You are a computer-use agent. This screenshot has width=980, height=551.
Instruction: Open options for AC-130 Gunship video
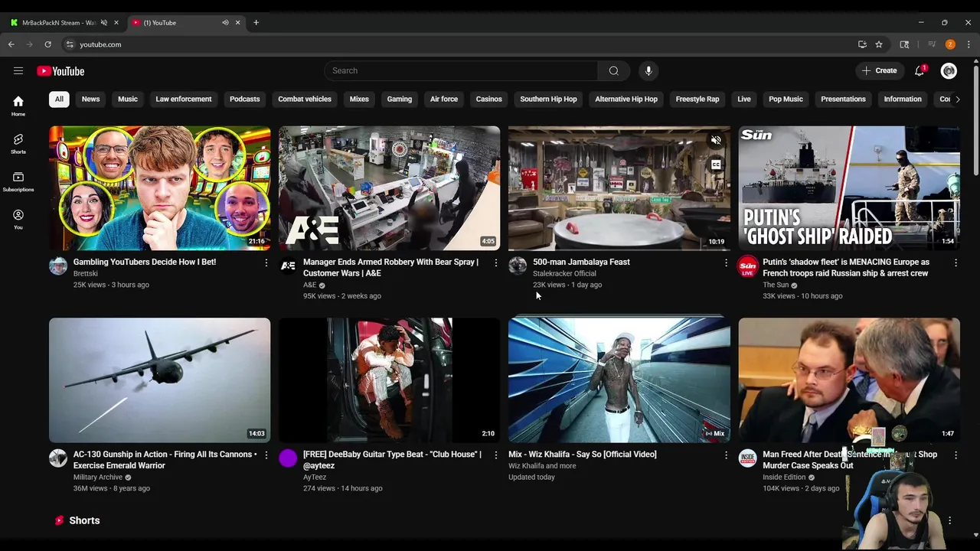click(266, 455)
